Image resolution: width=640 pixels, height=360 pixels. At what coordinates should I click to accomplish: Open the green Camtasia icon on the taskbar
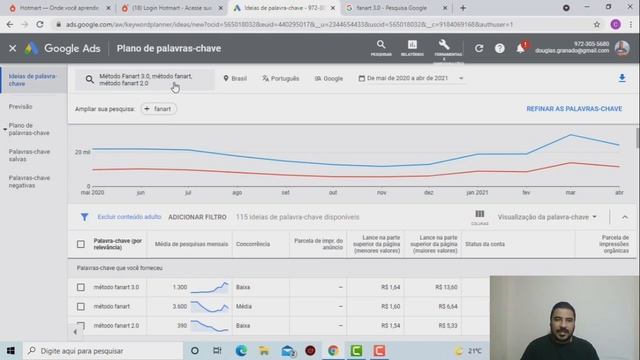356,351
